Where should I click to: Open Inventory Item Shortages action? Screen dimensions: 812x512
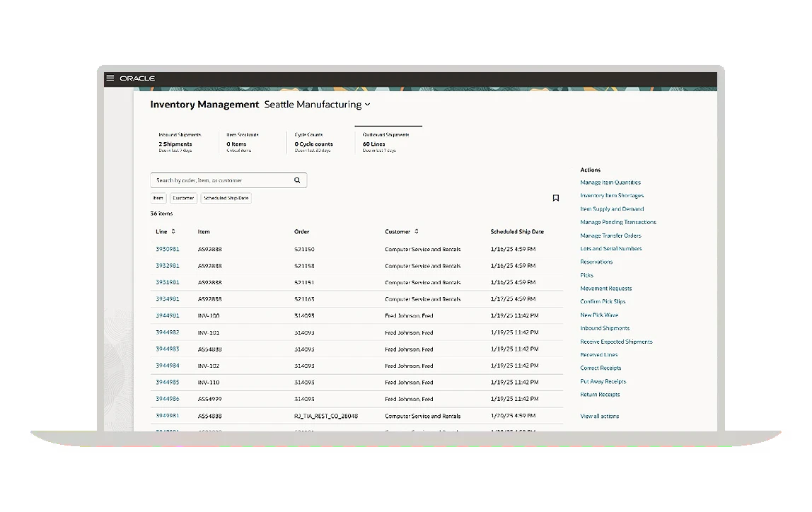point(612,196)
